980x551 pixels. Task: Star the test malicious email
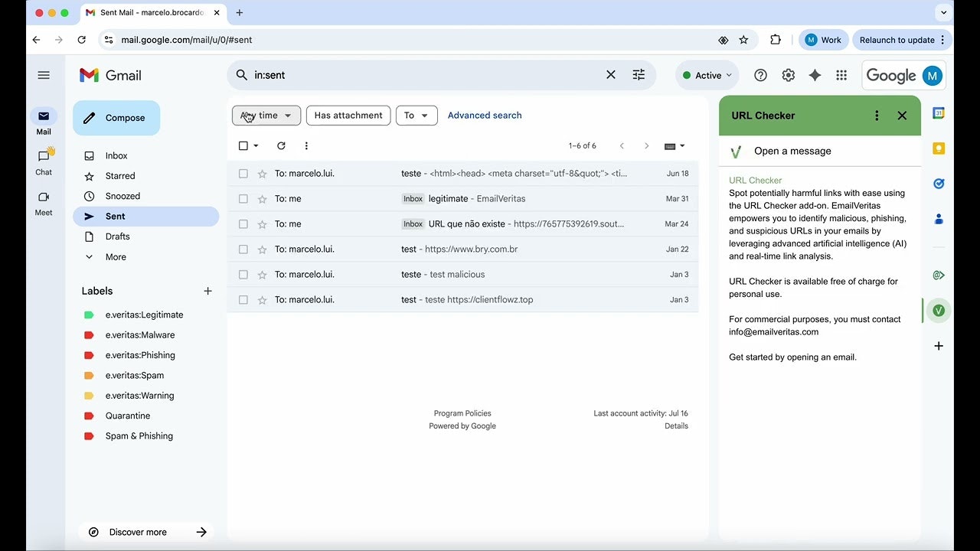(263, 275)
